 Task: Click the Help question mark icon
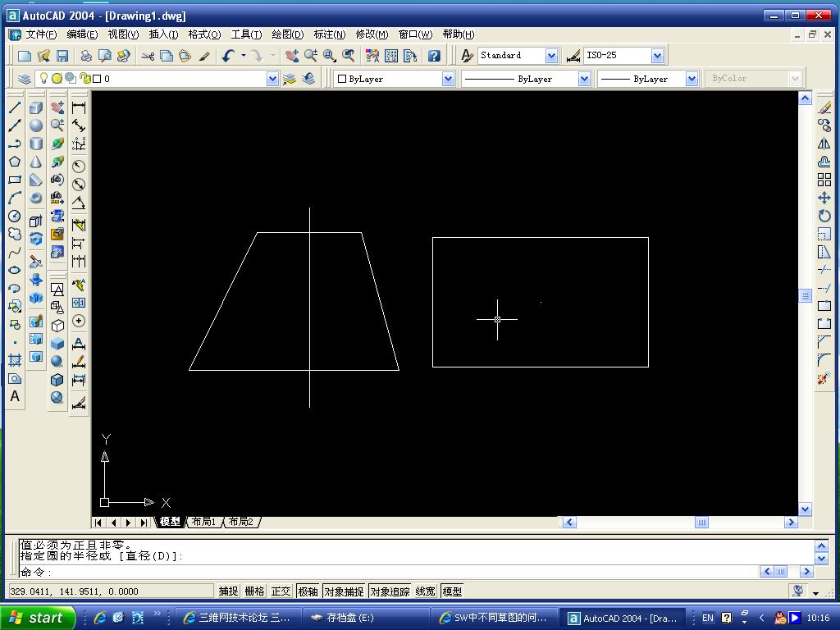click(434, 56)
